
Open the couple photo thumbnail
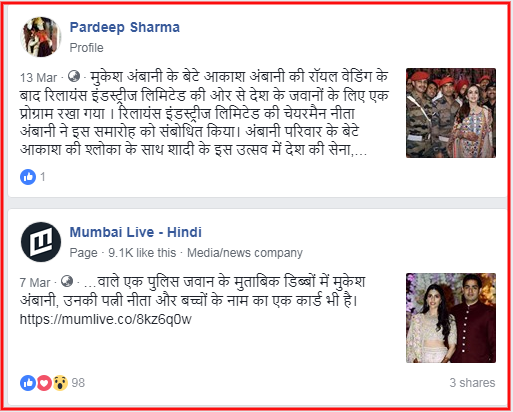pos(451,318)
